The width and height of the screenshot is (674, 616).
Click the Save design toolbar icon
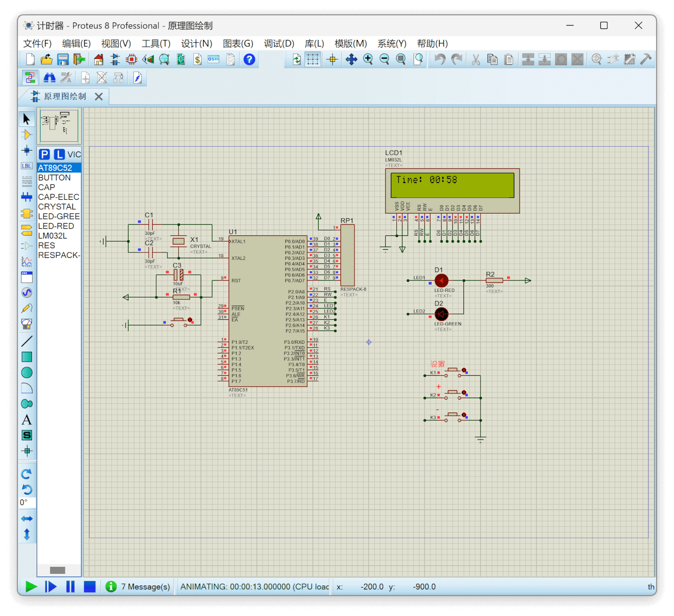tap(63, 59)
